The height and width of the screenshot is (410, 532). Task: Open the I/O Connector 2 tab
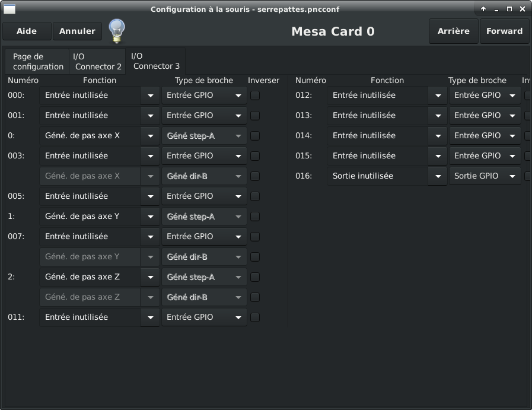[x=97, y=62]
